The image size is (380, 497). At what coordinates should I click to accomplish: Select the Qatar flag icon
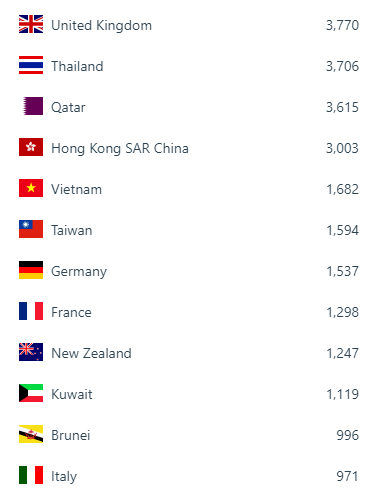click(x=33, y=106)
